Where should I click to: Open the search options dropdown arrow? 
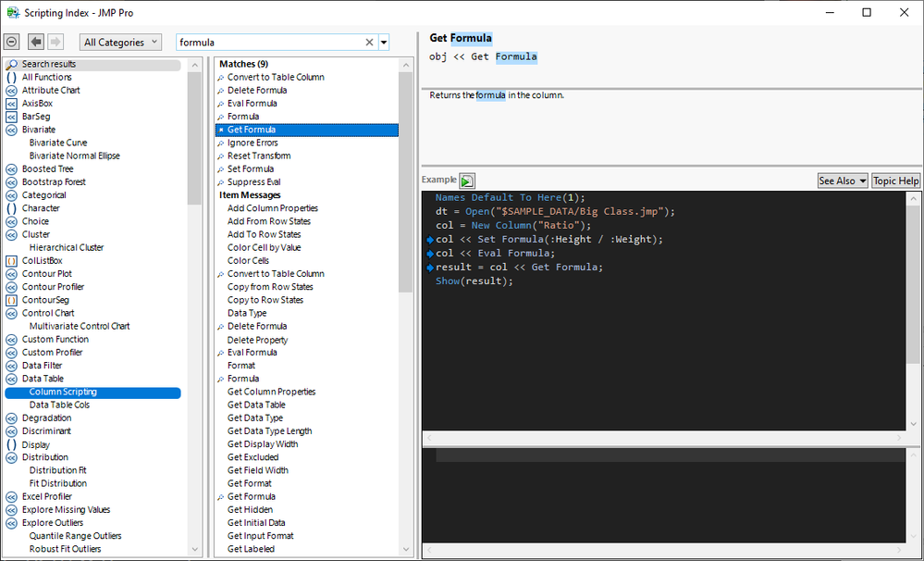[384, 43]
